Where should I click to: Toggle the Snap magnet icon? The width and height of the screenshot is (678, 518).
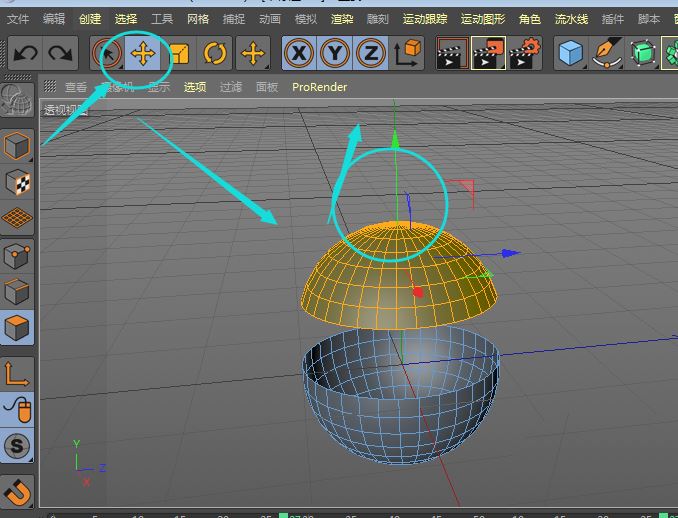(x=18, y=490)
